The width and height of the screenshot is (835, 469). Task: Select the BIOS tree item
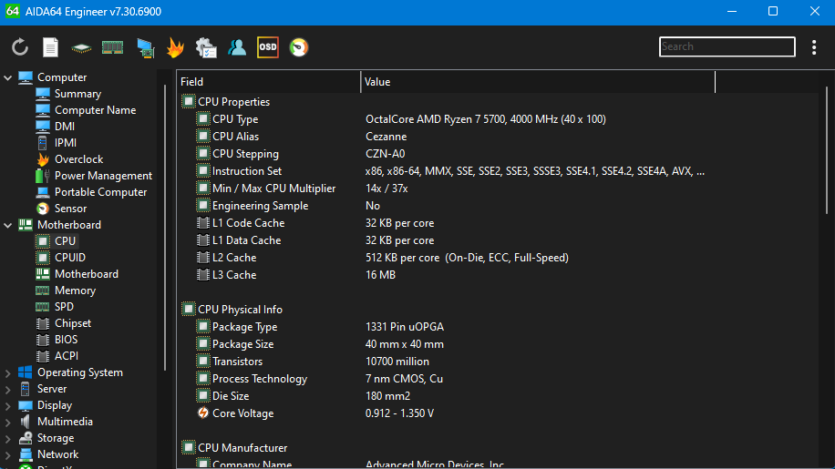point(66,340)
